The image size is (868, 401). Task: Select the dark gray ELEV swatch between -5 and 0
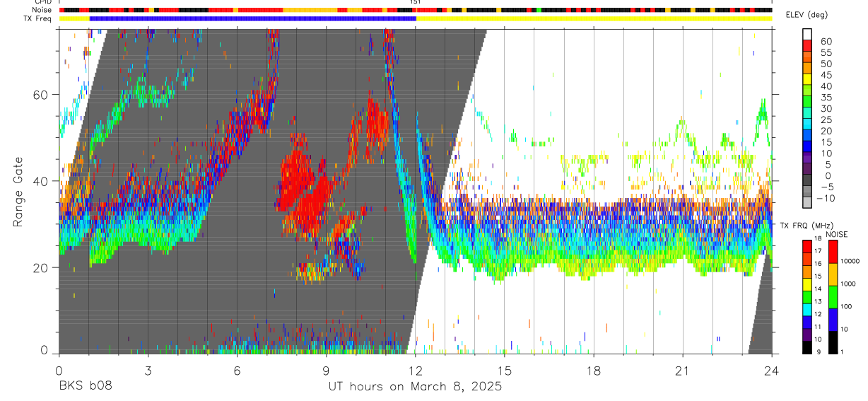point(807,180)
